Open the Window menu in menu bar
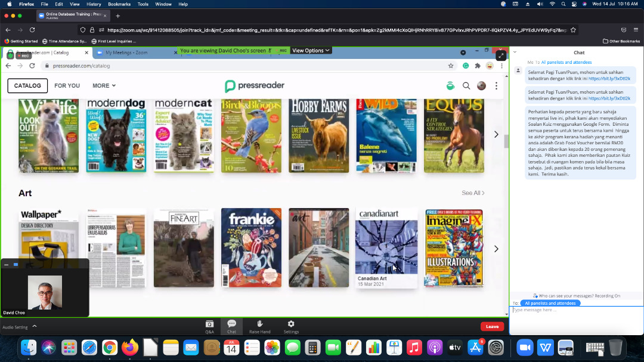644x362 pixels. [x=163, y=4]
